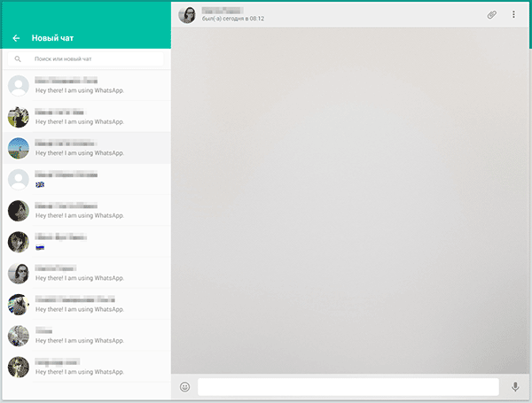Screen dimensions: 532x403
Task: Open the chat header contact avatar
Action: 187,15
